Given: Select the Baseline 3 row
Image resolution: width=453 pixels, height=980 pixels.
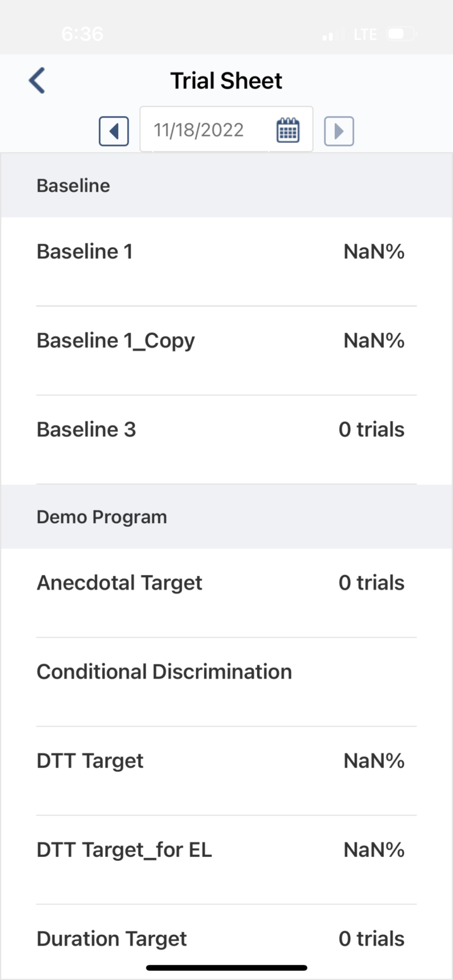Looking at the screenshot, I should (x=226, y=440).
